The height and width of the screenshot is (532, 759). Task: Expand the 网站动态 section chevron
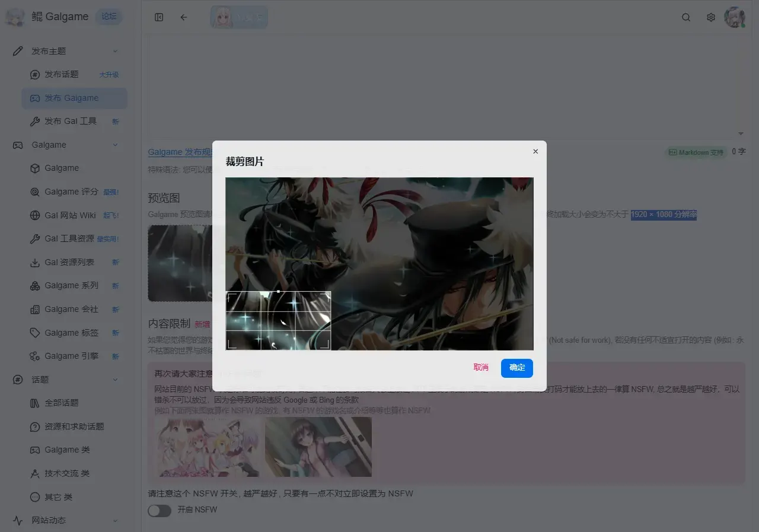click(115, 520)
